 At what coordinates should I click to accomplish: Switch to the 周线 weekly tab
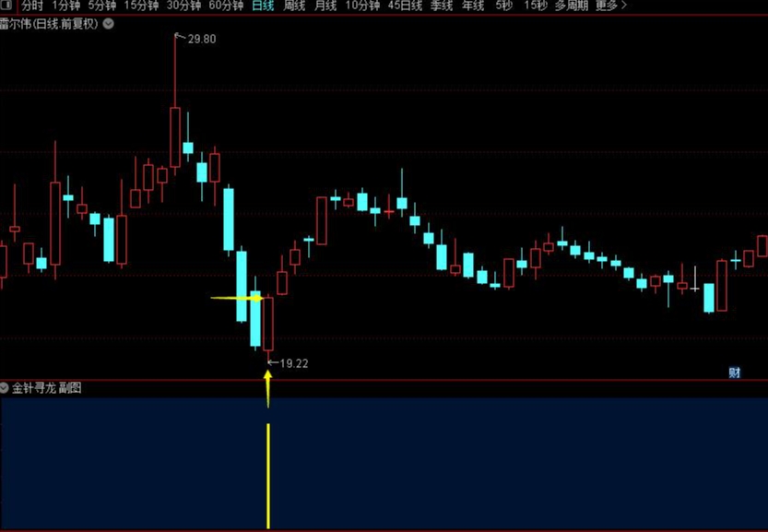point(294,6)
